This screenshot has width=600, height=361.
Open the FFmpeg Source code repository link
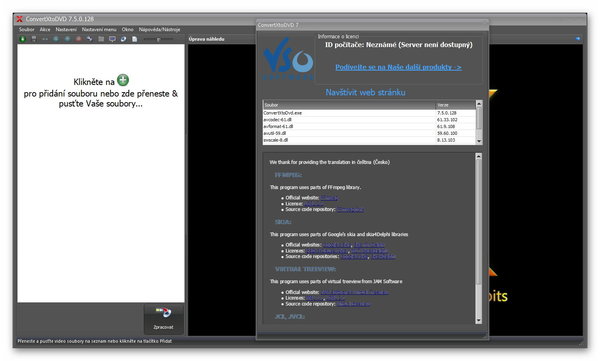tap(350, 209)
